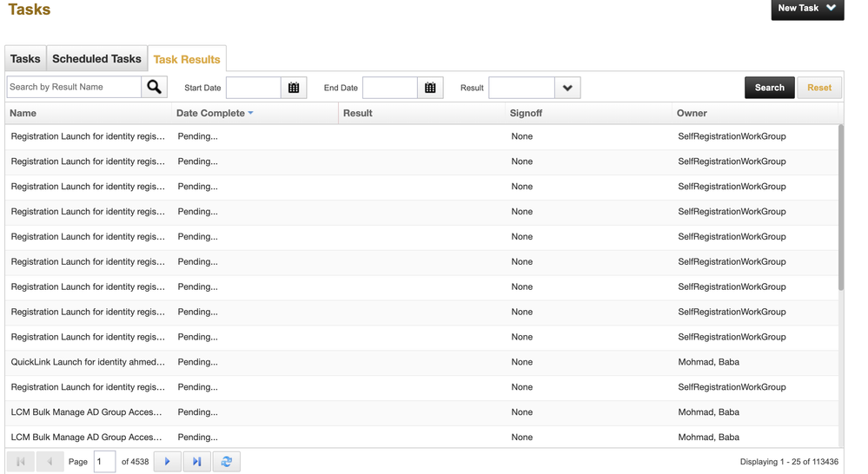Go to first page of results

point(21,461)
